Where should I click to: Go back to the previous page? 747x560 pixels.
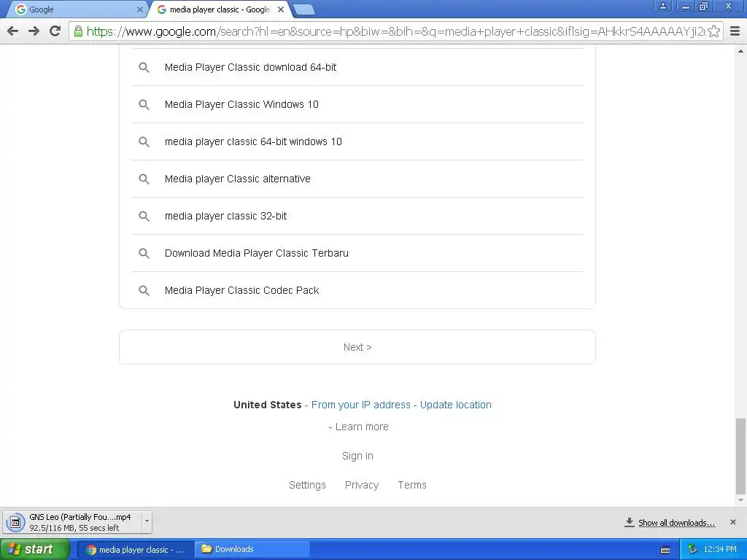coord(13,31)
